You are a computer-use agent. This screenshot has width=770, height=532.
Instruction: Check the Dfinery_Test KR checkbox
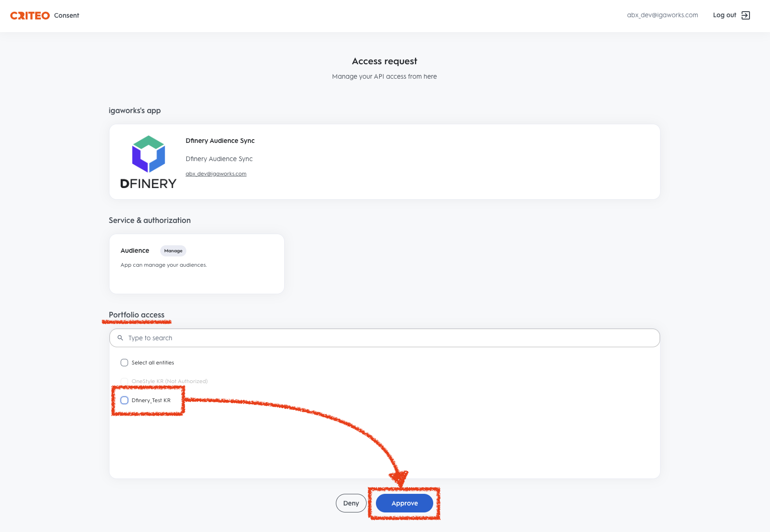click(x=124, y=400)
